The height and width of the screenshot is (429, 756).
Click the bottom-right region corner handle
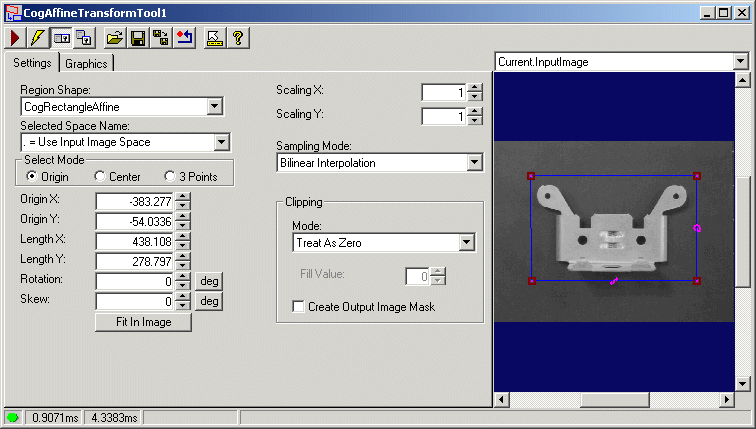tap(697, 281)
